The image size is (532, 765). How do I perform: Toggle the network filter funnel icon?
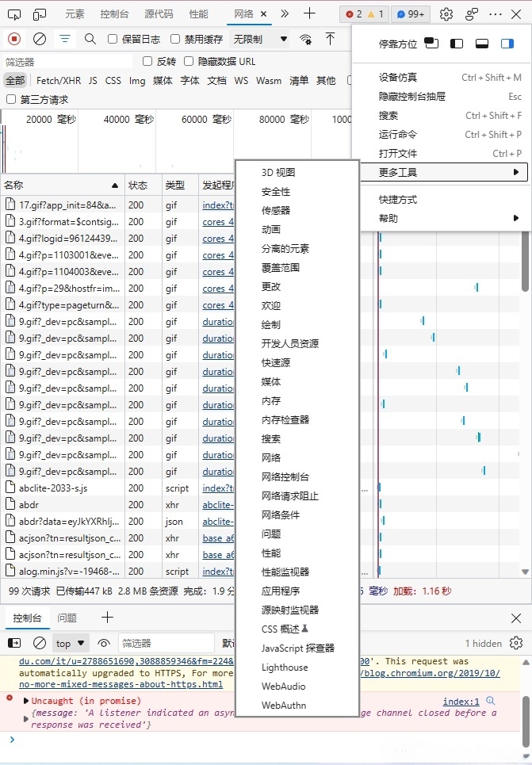65,39
